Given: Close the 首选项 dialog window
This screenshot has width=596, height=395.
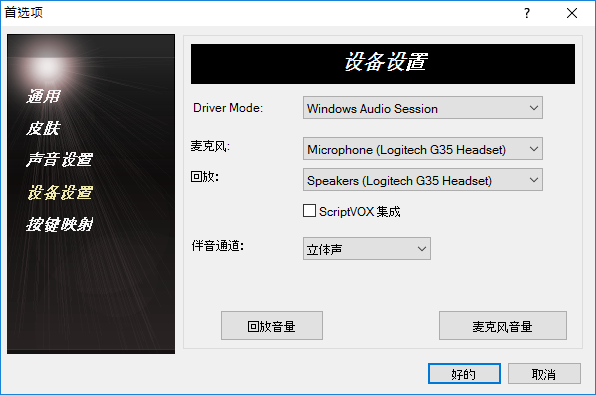Looking at the screenshot, I should click(572, 13).
